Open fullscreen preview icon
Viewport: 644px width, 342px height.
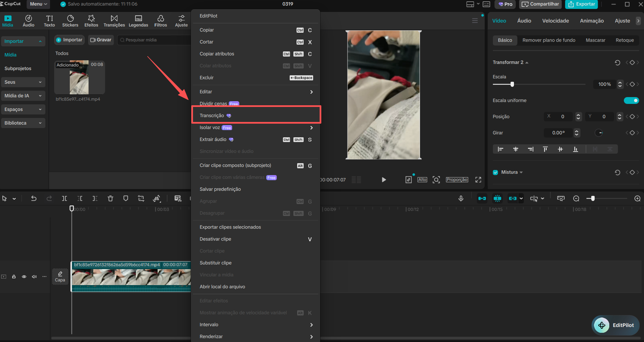tap(478, 180)
